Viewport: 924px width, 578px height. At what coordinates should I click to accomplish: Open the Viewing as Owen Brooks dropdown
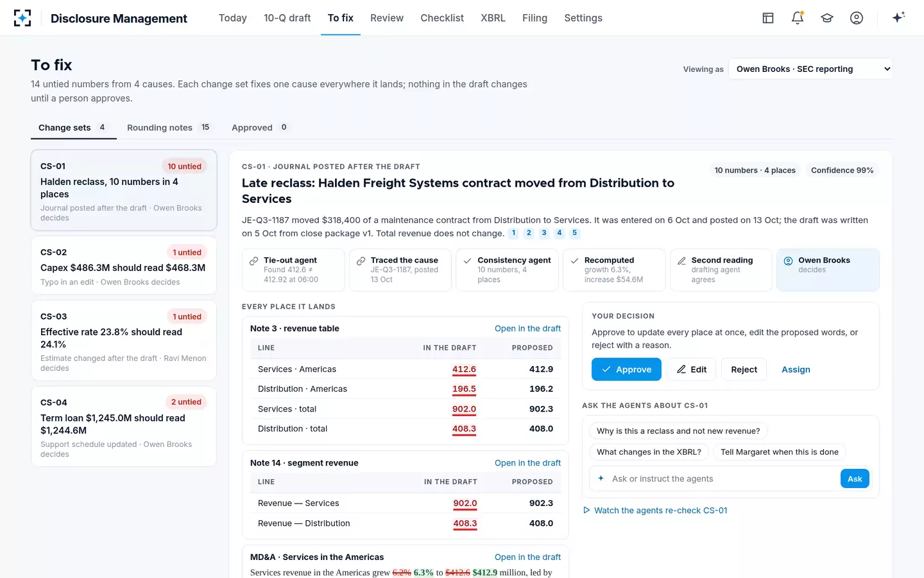(x=810, y=69)
